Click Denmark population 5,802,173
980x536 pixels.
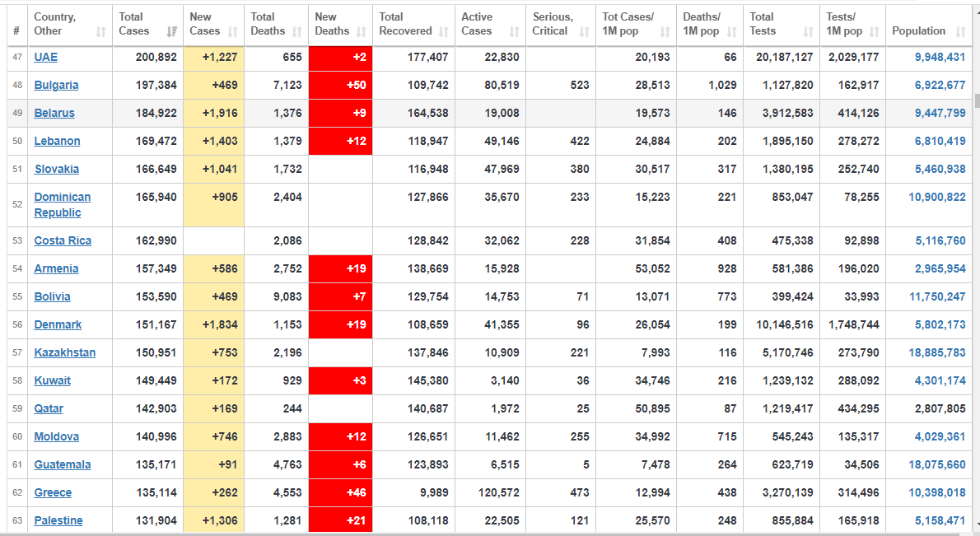click(940, 325)
